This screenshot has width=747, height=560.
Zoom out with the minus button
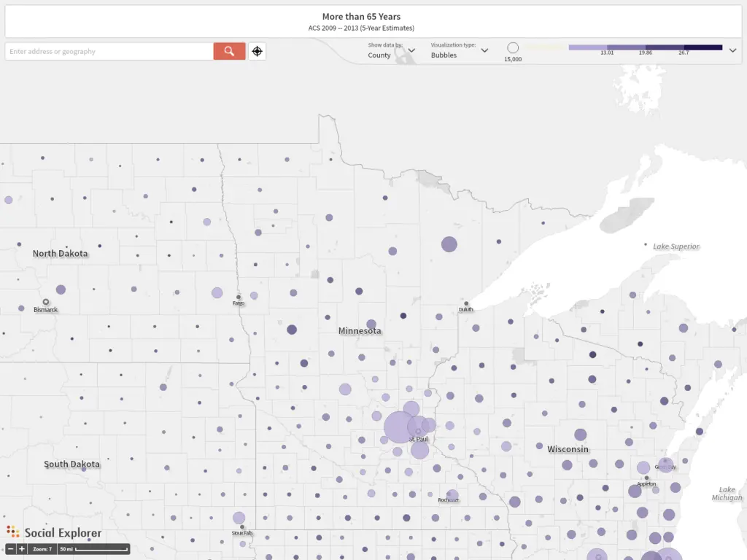point(11,549)
